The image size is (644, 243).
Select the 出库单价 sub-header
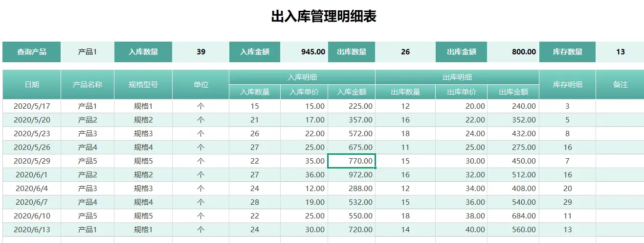462,92
